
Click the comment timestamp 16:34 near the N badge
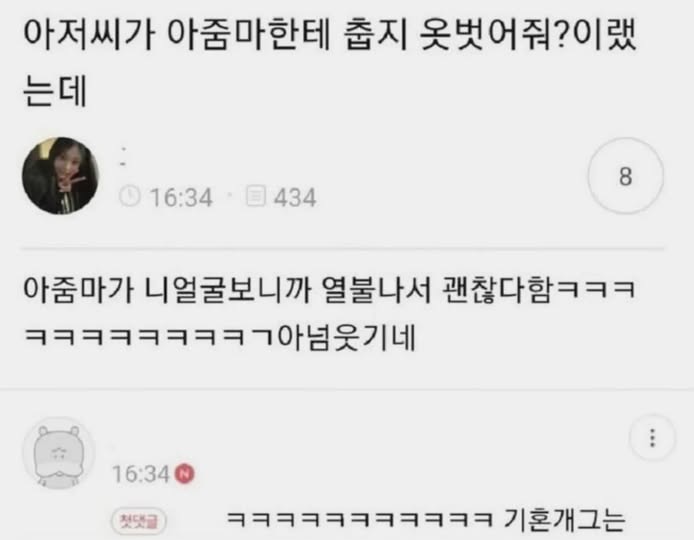[x=140, y=474]
